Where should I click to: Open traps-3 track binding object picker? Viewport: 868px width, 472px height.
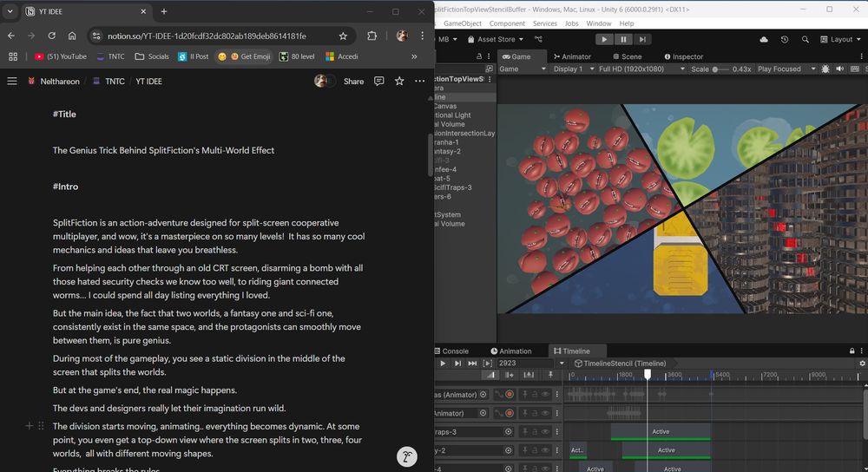(x=508, y=431)
